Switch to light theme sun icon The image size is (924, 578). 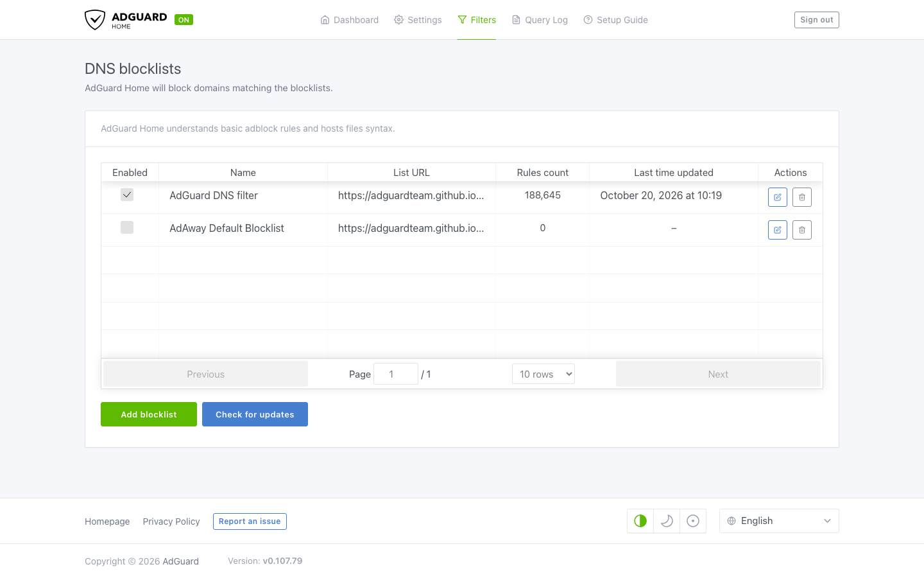coord(693,521)
